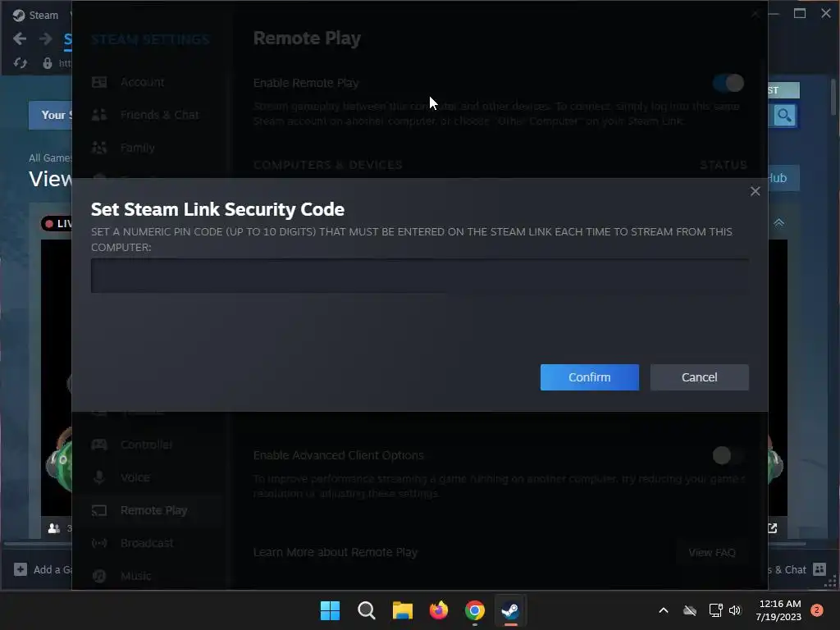Show hidden system tray icons

click(x=663, y=610)
